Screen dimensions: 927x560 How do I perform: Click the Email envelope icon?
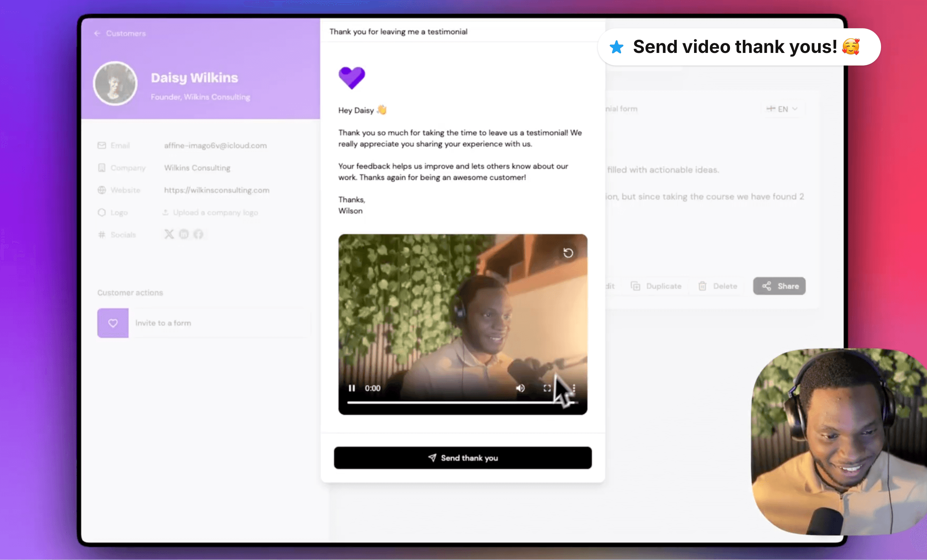102,145
